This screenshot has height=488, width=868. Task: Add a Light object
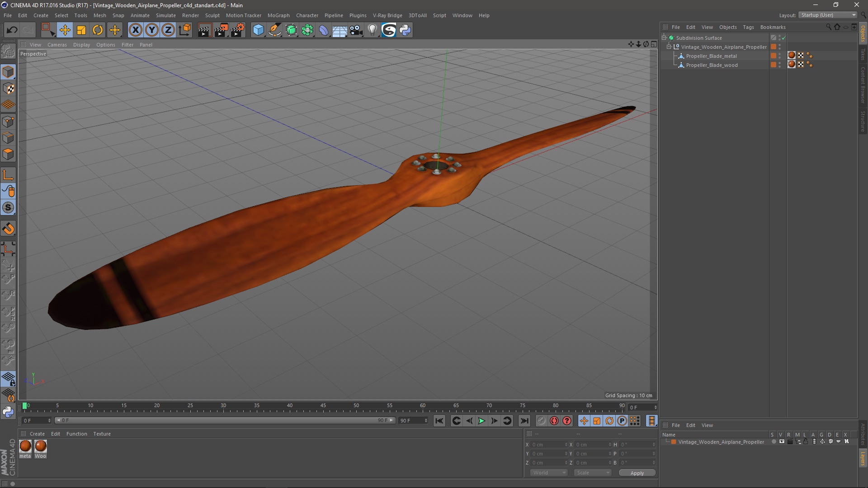tap(372, 30)
